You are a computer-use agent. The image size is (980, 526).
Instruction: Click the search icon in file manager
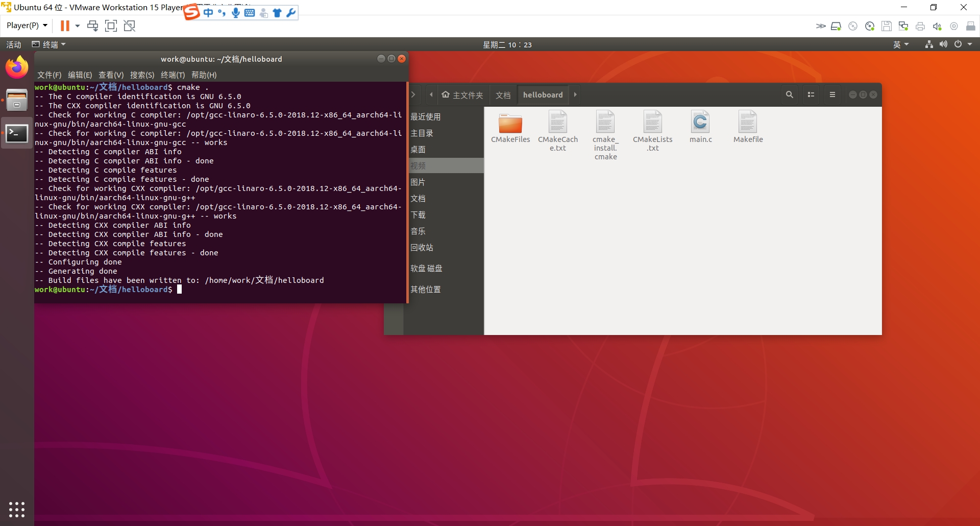point(789,94)
